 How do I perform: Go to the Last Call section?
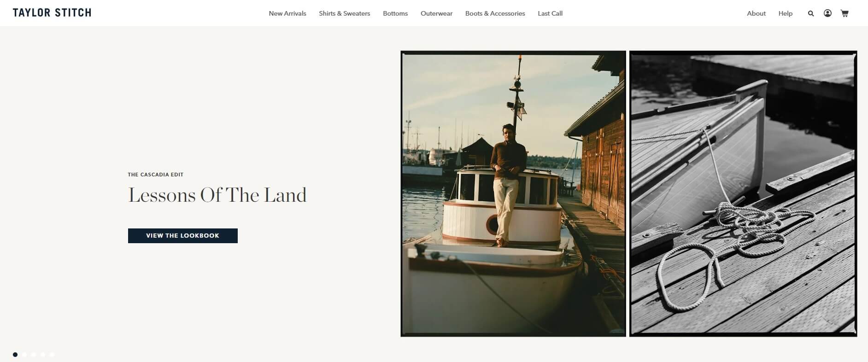coord(550,13)
